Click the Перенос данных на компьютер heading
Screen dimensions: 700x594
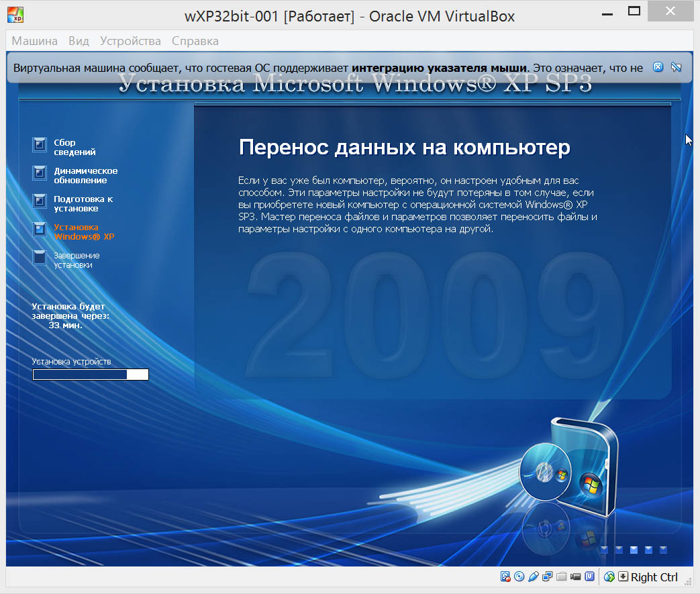pyautogui.click(x=405, y=147)
